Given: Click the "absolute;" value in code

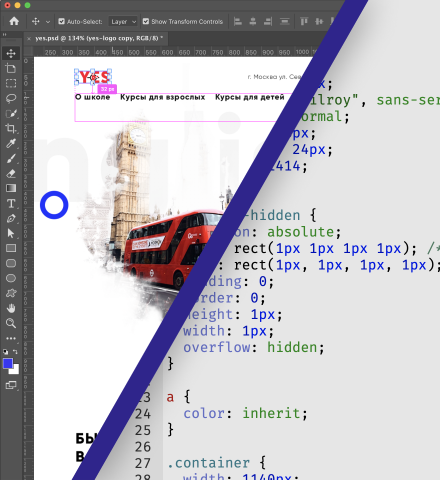Looking at the screenshot, I should 304,232.
